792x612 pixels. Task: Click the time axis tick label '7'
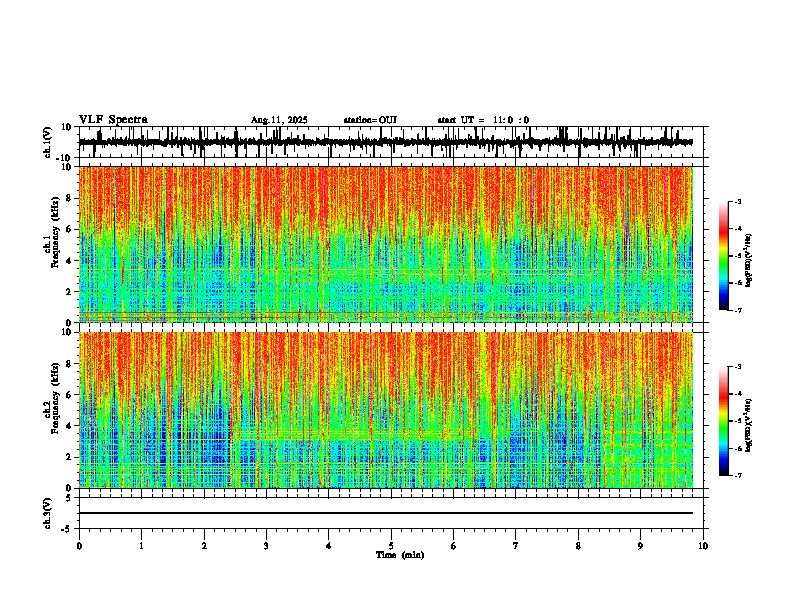coord(516,546)
